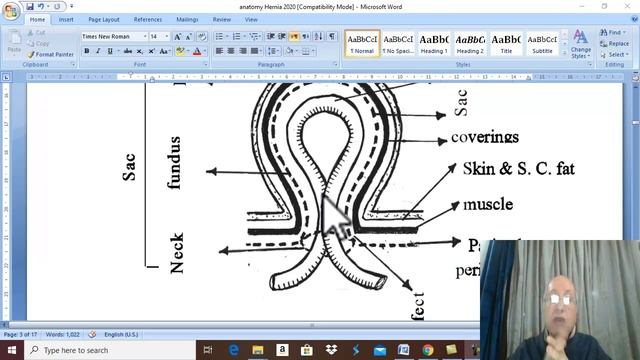640x360 pixels.
Task: Undo last action in Quick Access toolbar
Action: 41,7
